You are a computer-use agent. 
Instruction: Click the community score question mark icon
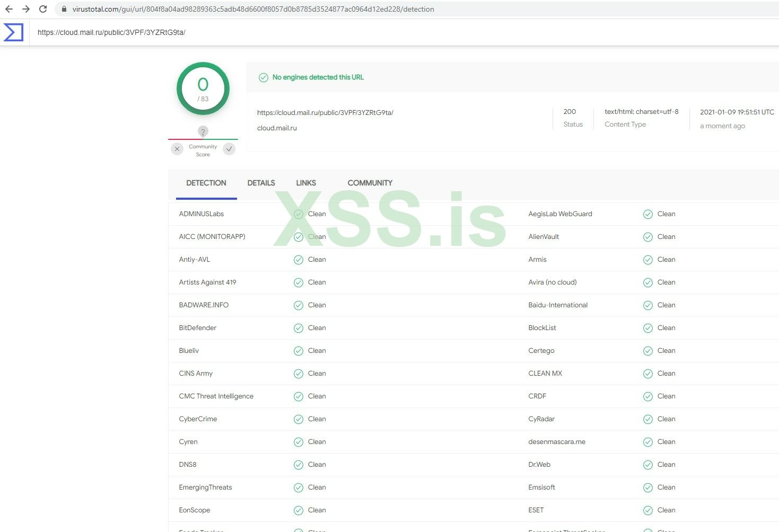[x=203, y=131]
